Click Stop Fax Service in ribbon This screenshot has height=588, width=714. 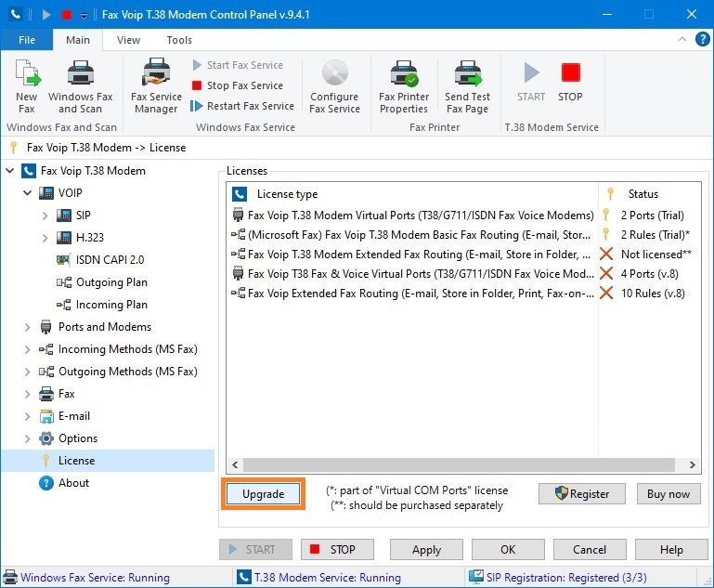coord(238,85)
